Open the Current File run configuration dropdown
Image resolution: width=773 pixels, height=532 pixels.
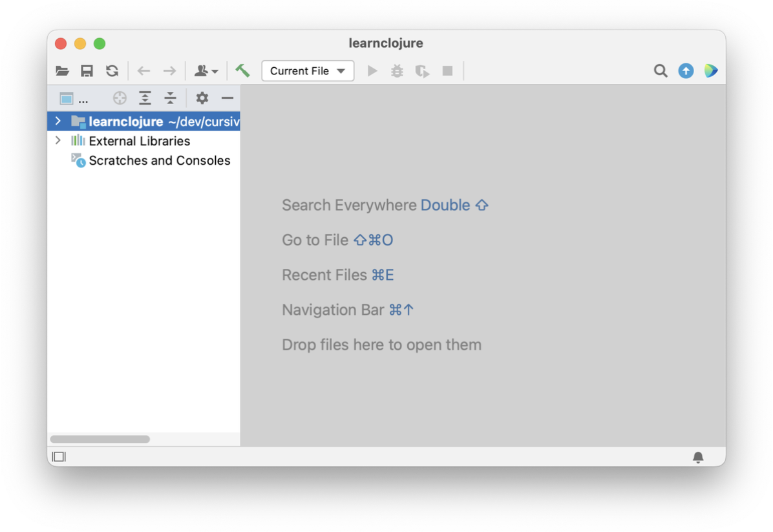(308, 71)
